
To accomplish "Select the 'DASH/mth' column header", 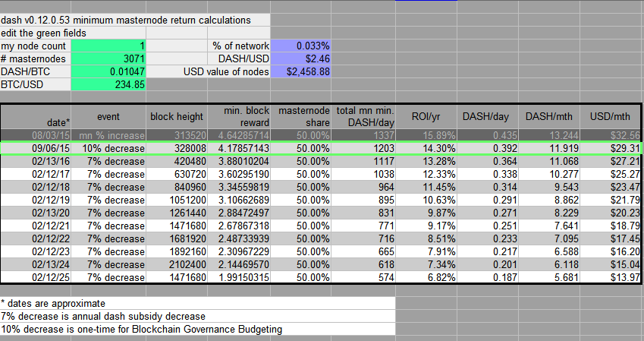I will 549,116.
